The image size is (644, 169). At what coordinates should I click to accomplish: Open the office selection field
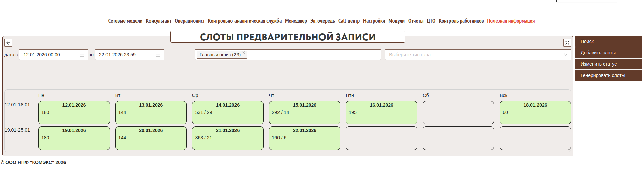(x=312, y=55)
